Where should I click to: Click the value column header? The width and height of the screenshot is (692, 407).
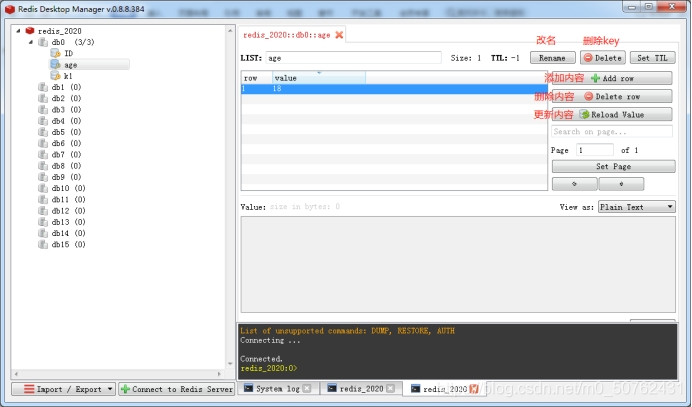pyautogui.click(x=319, y=78)
